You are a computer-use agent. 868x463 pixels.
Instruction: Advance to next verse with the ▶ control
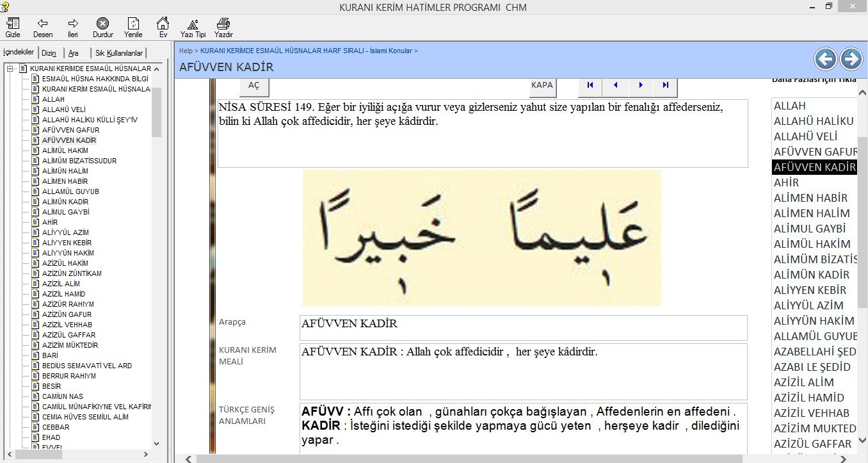click(x=641, y=85)
